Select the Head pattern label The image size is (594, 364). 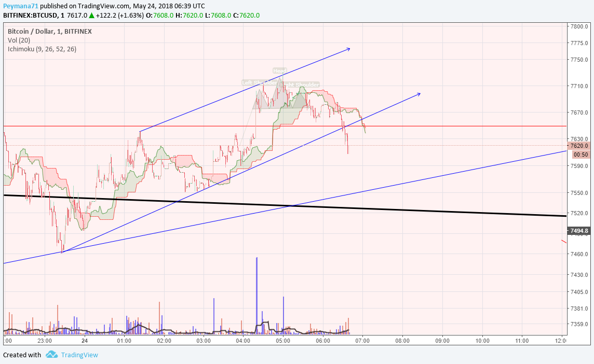(279, 71)
